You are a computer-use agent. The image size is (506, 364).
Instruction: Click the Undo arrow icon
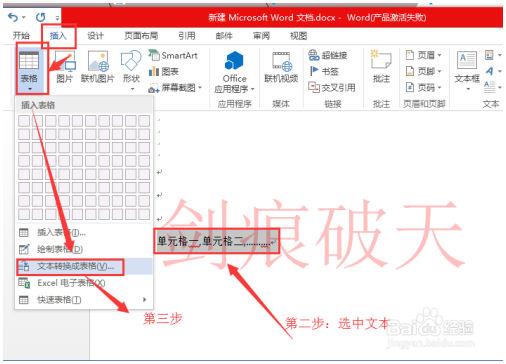(x=13, y=17)
